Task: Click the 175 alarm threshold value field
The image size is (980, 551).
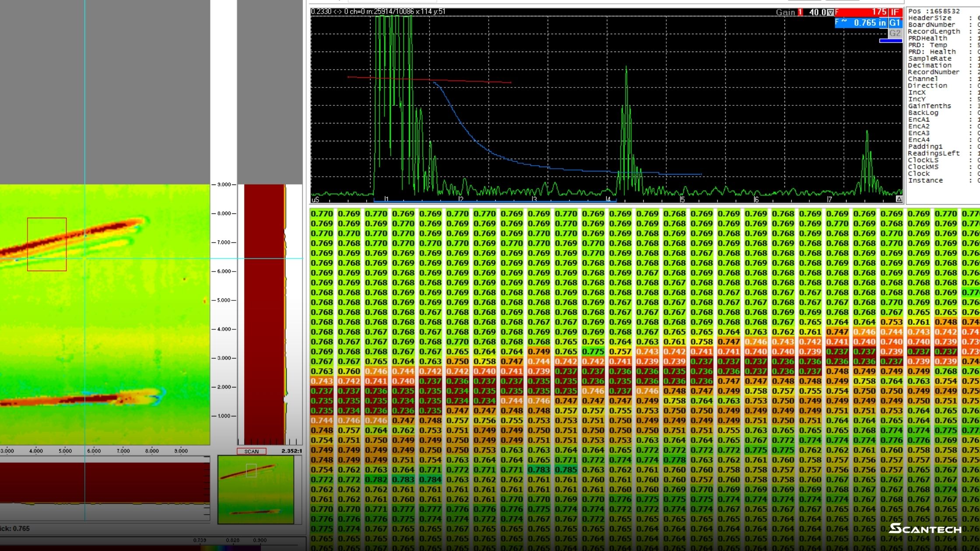Action: (866, 13)
